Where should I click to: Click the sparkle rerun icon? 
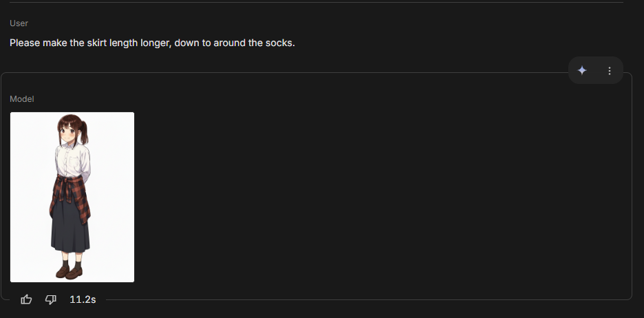582,71
